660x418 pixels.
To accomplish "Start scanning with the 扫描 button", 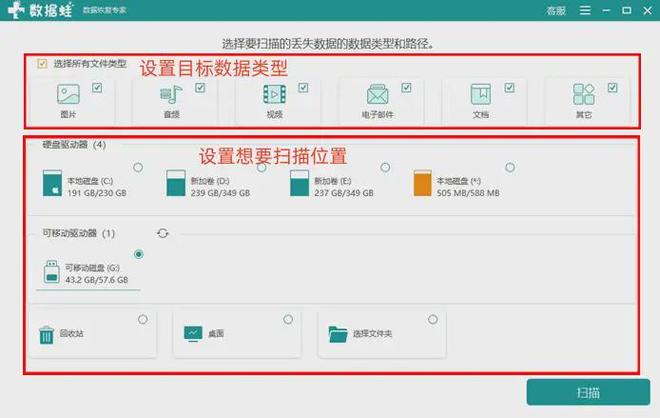I will tap(588, 392).
